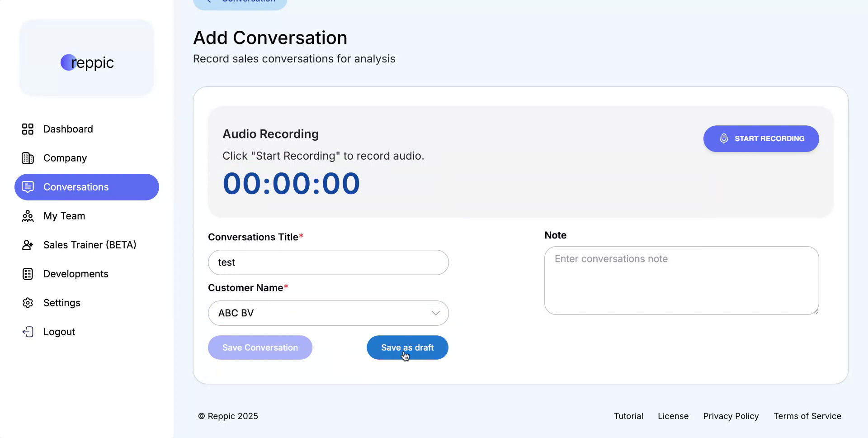Select the Dashboard grid icon
868x438 pixels.
(x=28, y=129)
